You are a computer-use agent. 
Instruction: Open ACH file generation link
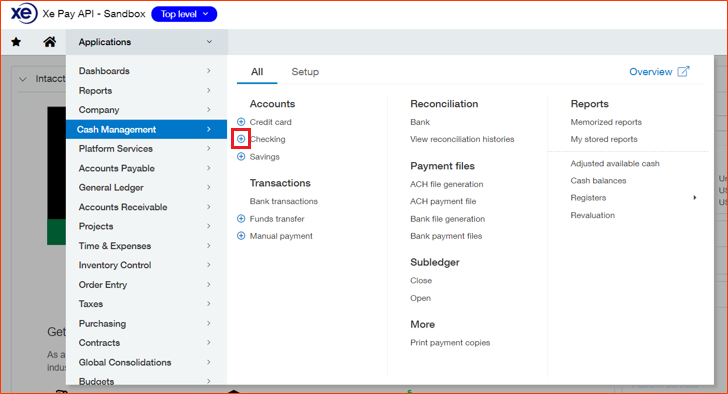pyautogui.click(x=447, y=184)
